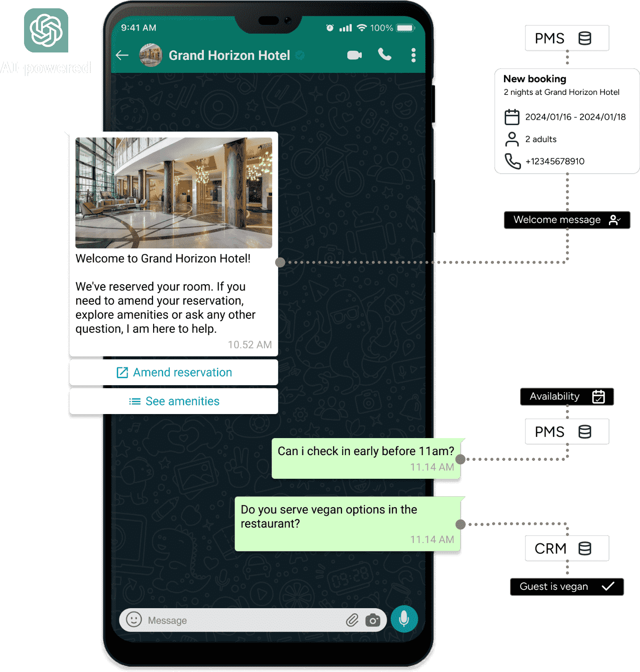Open the camera from the message bar
The width and height of the screenshot is (640, 672).
pos(373,620)
